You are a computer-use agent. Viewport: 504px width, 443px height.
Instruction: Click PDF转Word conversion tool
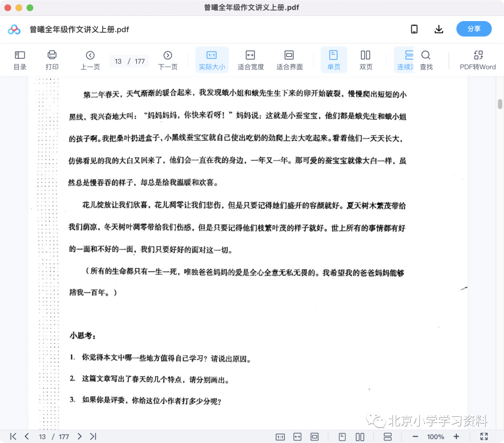tap(478, 60)
